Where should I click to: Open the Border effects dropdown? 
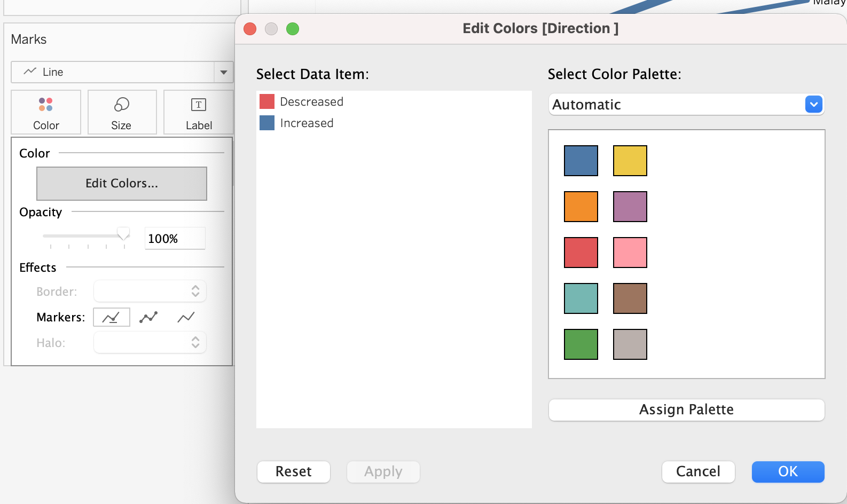[x=150, y=292]
